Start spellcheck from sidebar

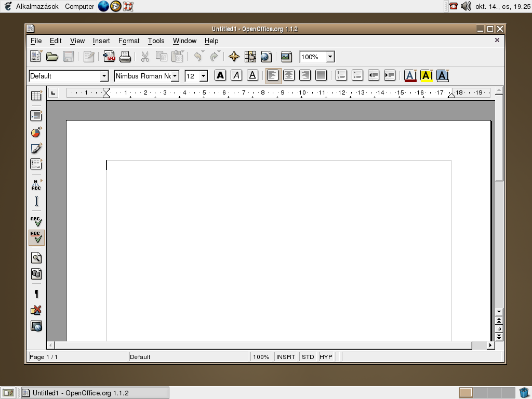[x=36, y=221]
